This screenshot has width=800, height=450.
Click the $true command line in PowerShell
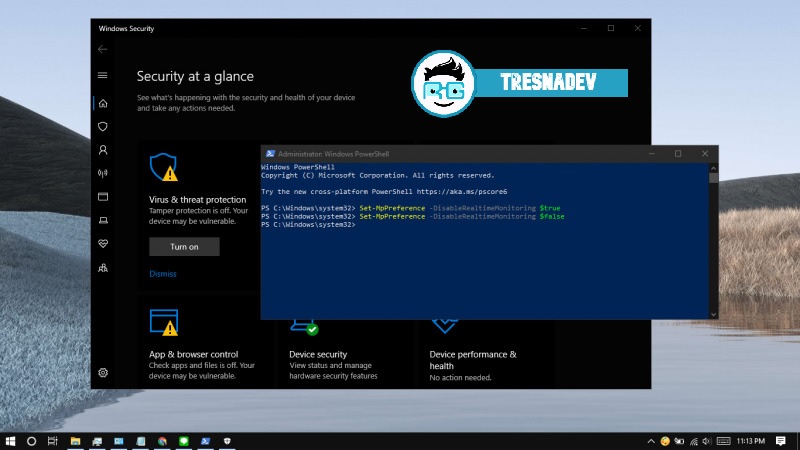point(411,208)
